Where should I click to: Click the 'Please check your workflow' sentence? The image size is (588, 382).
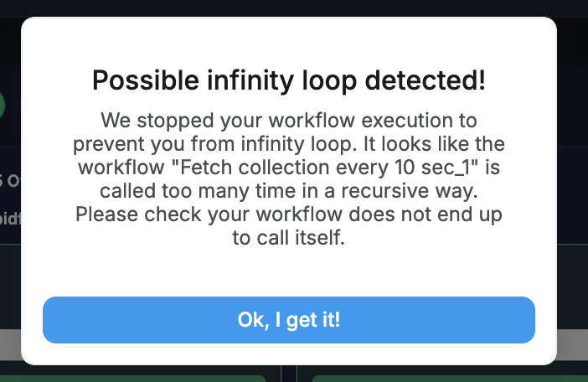coord(289,214)
